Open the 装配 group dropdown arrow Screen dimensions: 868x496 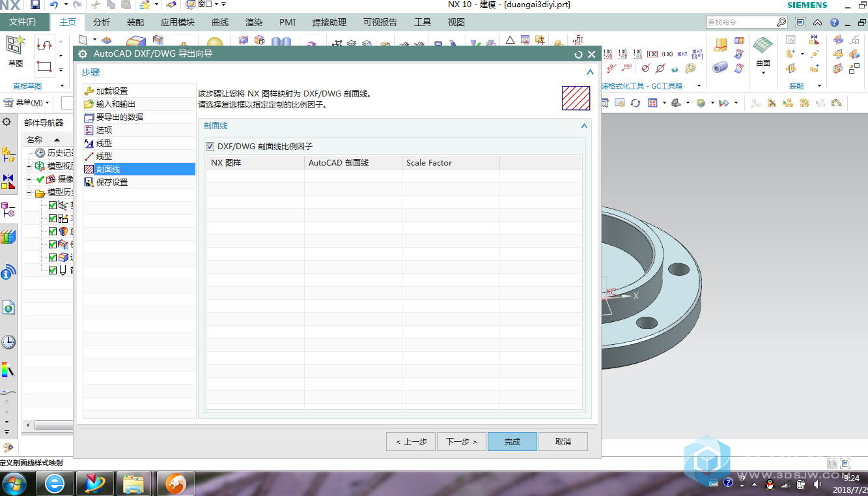(820, 86)
